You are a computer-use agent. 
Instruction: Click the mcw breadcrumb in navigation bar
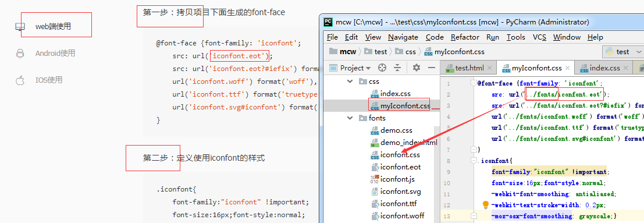tap(342, 52)
